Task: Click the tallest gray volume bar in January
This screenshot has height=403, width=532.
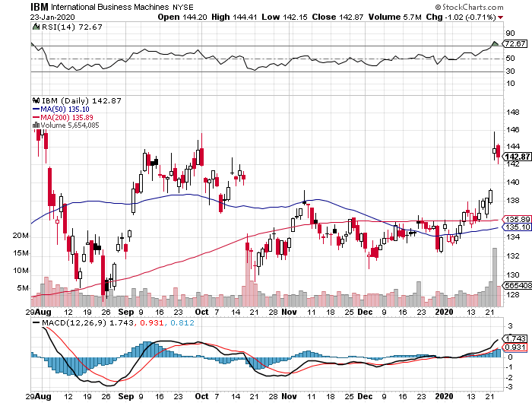Action: pyautogui.click(x=494, y=277)
